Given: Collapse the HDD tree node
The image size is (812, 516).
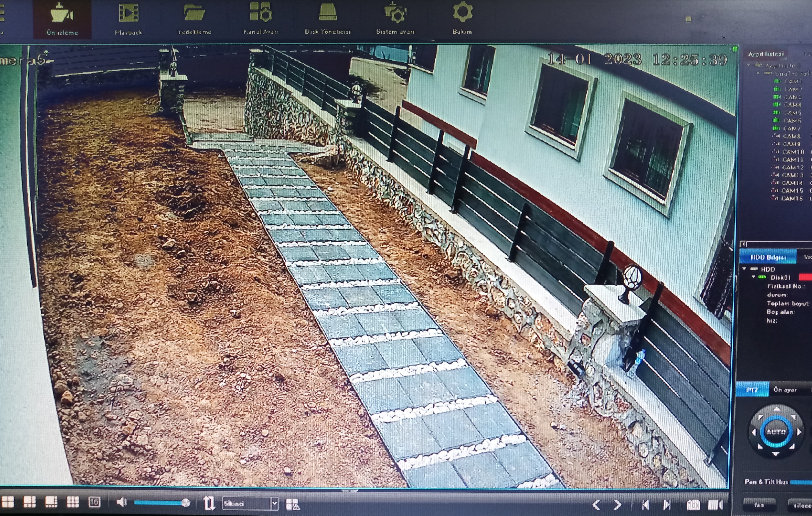Looking at the screenshot, I should tap(744, 269).
